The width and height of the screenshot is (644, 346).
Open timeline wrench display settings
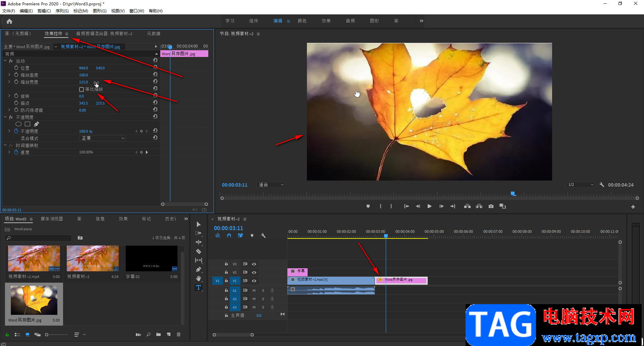click(x=263, y=235)
